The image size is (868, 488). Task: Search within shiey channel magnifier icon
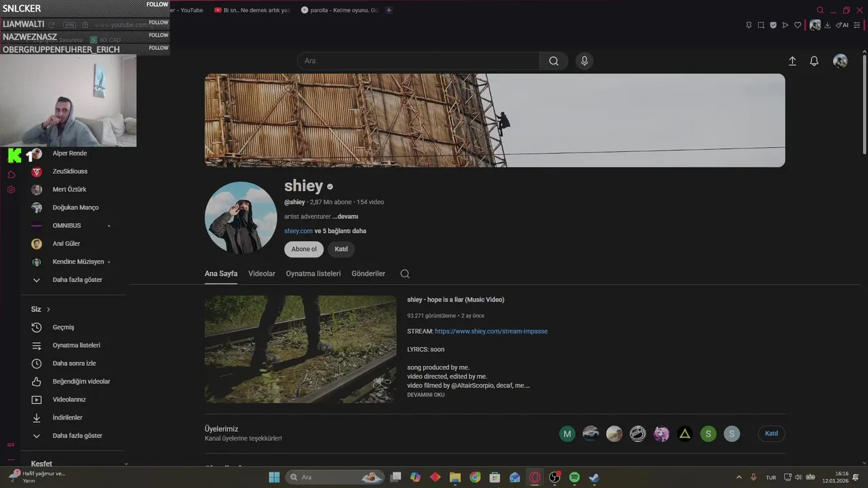pyautogui.click(x=405, y=274)
